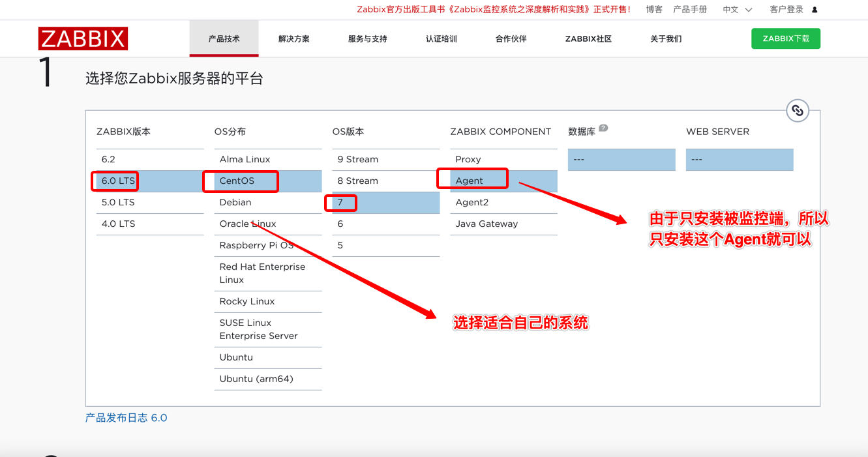Click the ZABBIX logo
Image resolution: width=868 pixels, height=457 pixels.
[x=83, y=38]
